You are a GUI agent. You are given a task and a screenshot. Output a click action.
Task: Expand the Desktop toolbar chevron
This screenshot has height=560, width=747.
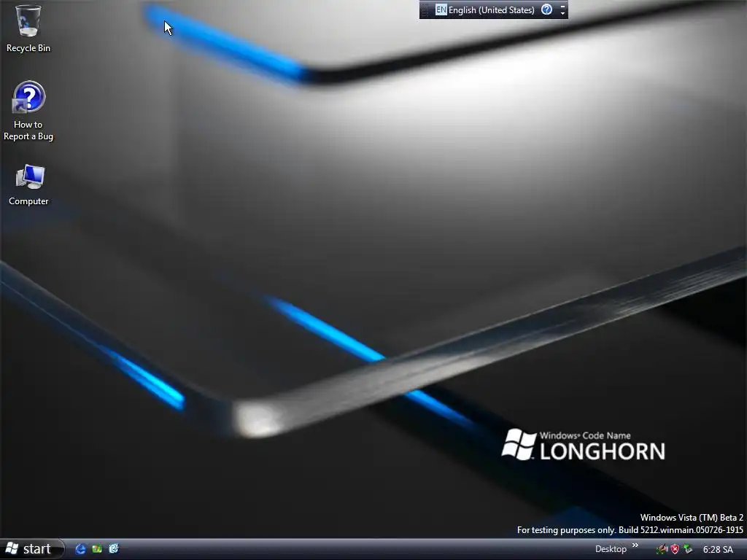point(635,545)
